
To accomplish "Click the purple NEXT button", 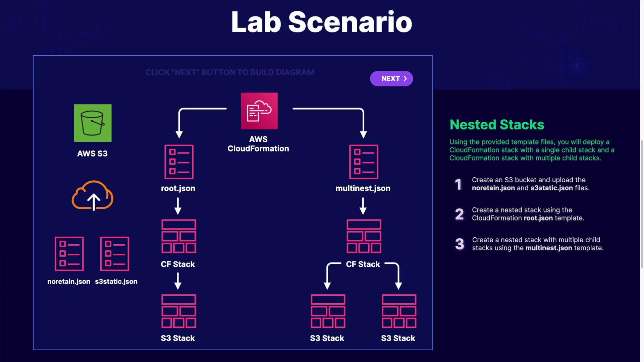I will 391,78.
